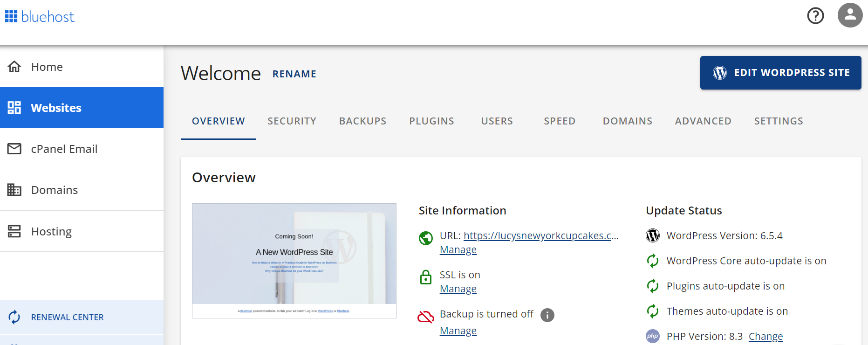Image resolution: width=868 pixels, height=345 pixels.
Task: Click the Hosting server icon
Action: tap(14, 231)
